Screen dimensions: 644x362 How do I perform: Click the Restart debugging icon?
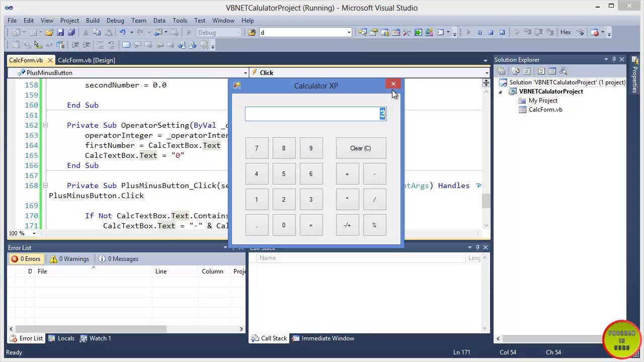coord(502,32)
